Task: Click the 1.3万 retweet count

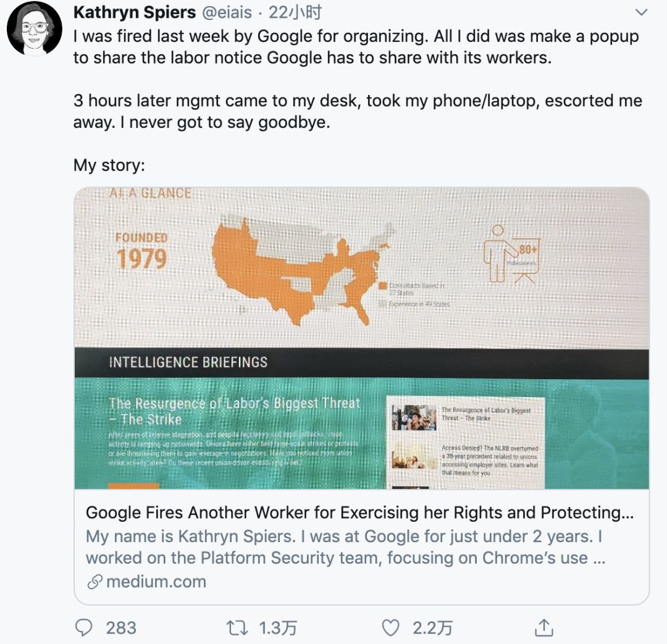Action: pyautogui.click(x=278, y=628)
